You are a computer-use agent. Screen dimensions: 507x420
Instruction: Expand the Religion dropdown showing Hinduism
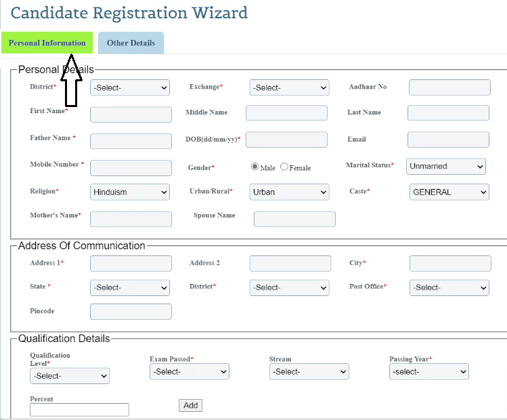pos(130,192)
